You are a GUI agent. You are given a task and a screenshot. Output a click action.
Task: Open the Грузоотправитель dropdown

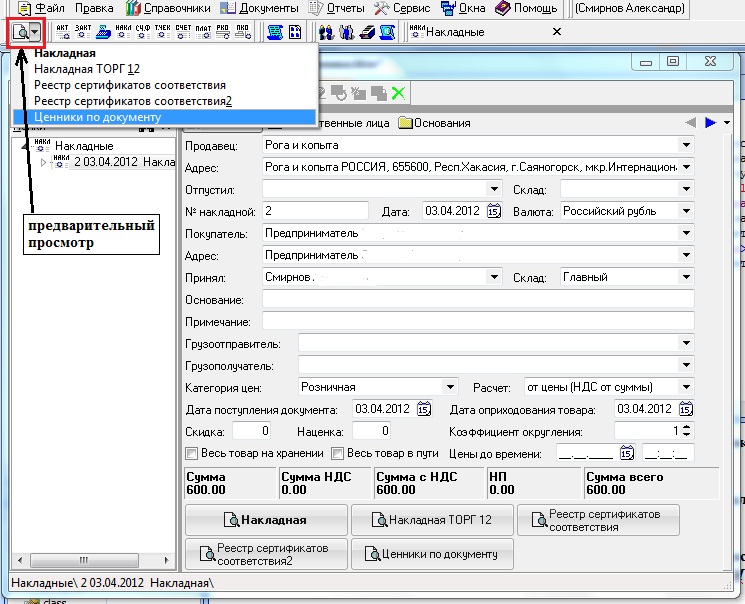point(686,343)
